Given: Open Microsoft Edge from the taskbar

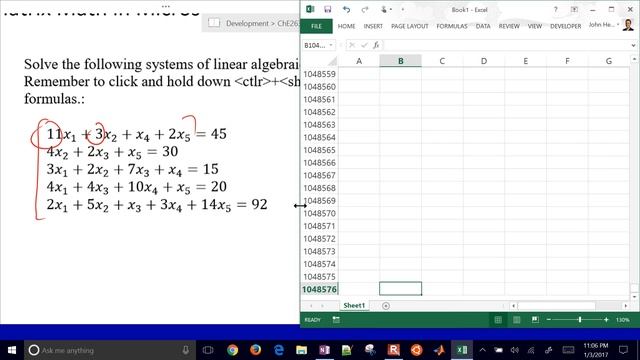Looking at the screenshot, I should point(279,350).
